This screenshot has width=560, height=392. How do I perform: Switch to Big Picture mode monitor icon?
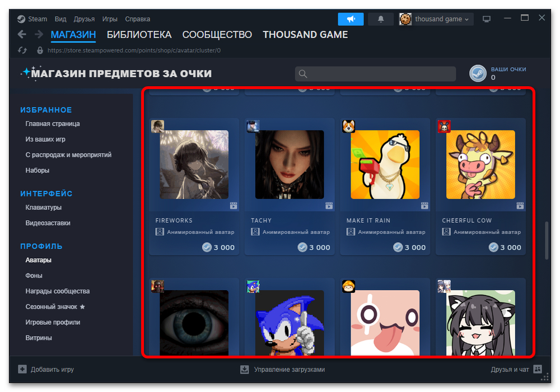[487, 19]
